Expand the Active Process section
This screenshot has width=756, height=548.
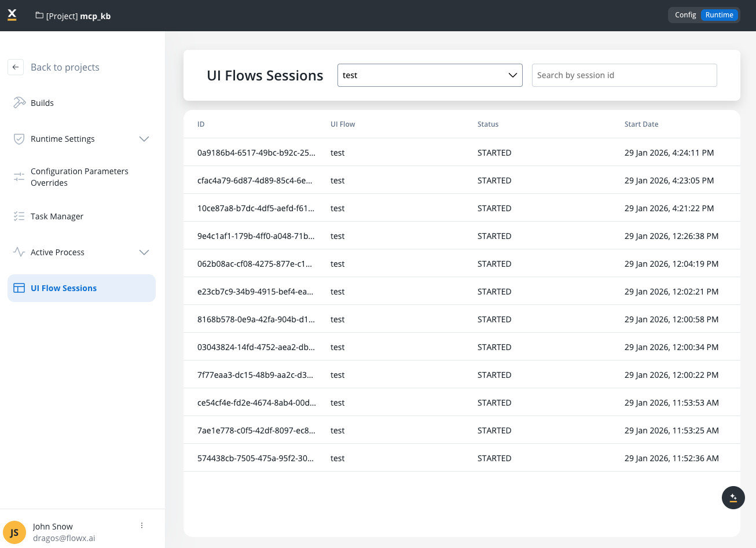coord(144,252)
